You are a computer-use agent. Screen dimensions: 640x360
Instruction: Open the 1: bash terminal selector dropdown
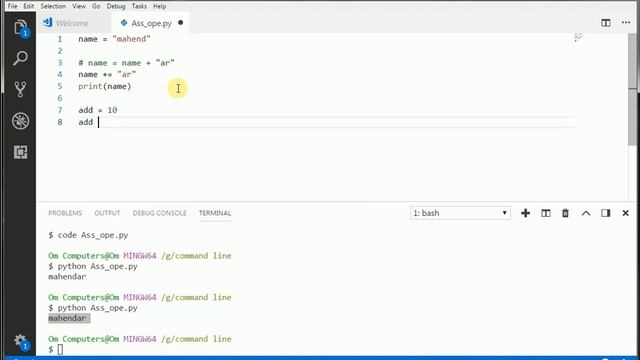tap(460, 213)
